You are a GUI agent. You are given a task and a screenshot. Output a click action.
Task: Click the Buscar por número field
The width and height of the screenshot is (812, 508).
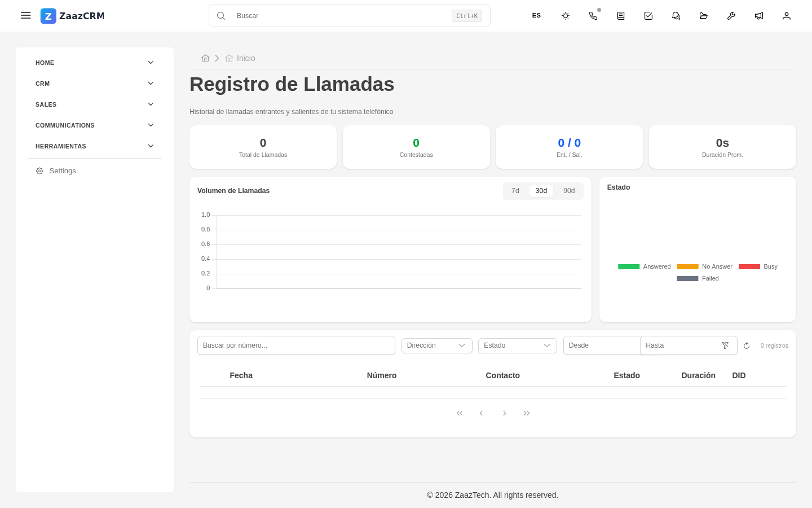click(x=296, y=345)
